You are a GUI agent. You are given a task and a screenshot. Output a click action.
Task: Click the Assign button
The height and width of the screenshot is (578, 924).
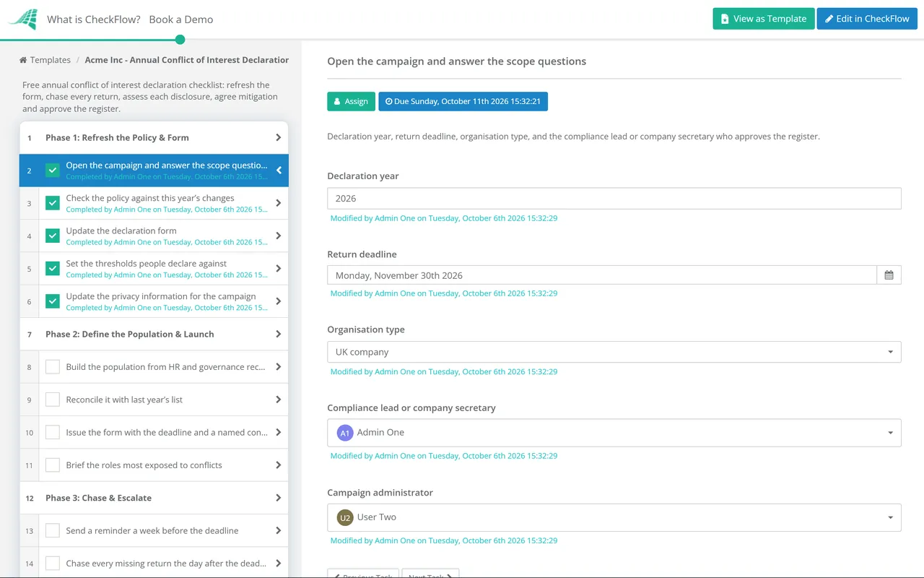(351, 101)
